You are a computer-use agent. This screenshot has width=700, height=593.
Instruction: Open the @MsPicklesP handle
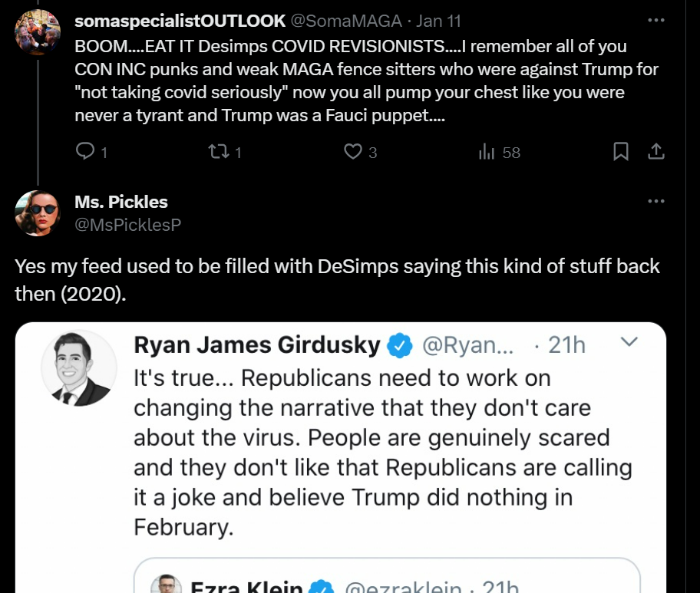pyautogui.click(x=128, y=225)
